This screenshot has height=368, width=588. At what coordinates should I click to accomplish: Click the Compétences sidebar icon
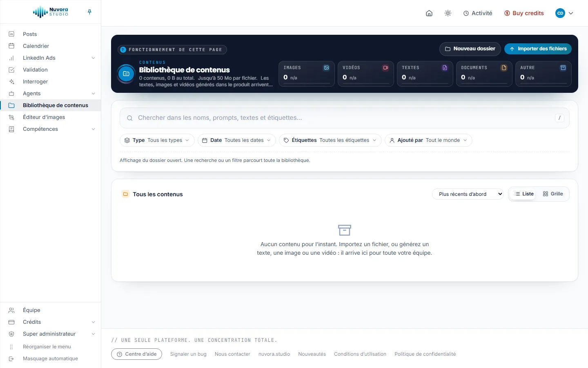[11, 129]
